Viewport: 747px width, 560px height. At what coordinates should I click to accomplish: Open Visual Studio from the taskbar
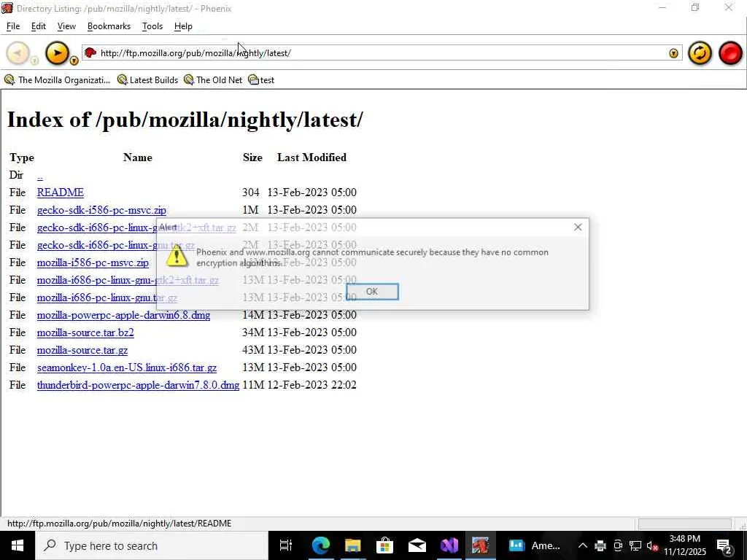click(x=449, y=545)
